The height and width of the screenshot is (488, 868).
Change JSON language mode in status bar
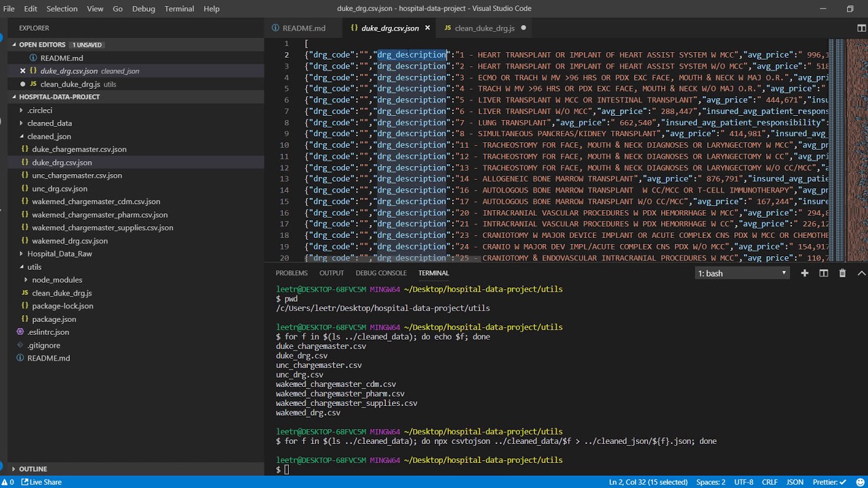pos(795,482)
